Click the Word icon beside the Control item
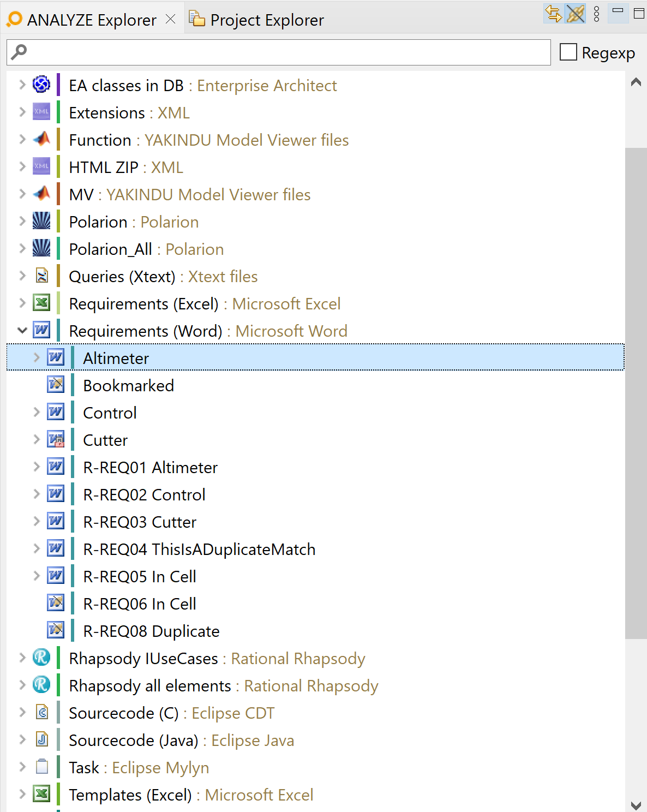Viewport: 647px width, 812px height. pyautogui.click(x=56, y=412)
